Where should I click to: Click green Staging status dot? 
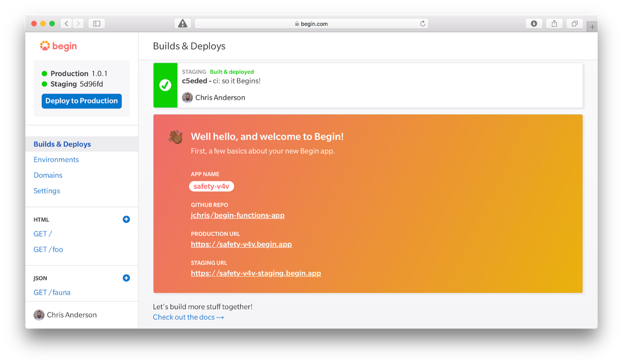click(44, 84)
